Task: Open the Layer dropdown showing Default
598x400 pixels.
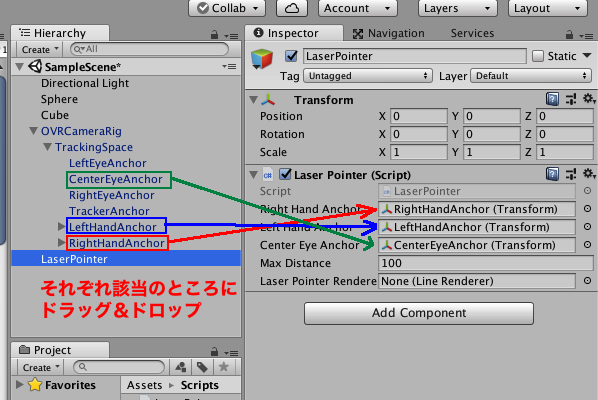Action: (x=531, y=76)
